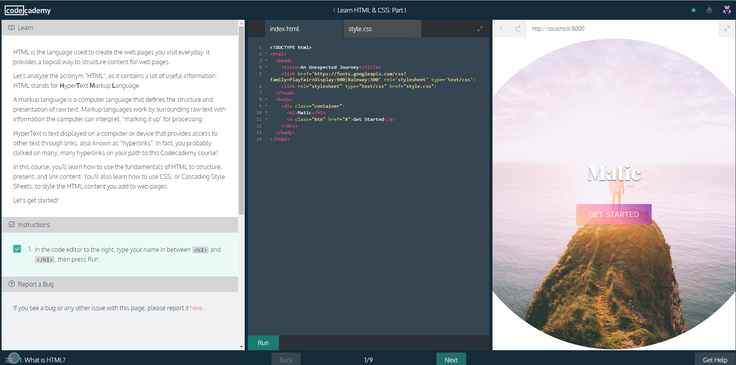Click the bug icon beside Report a Bug
The width and height of the screenshot is (736, 365).
pyautogui.click(x=12, y=284)
